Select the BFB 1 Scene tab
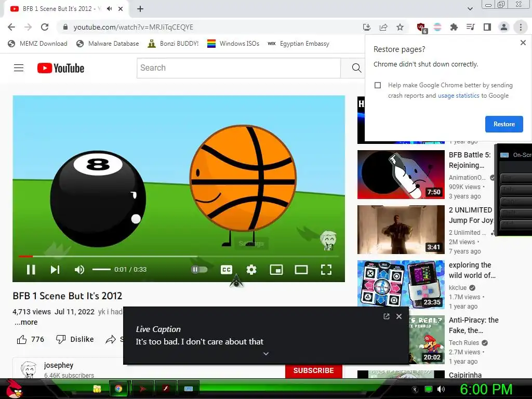 point(66,9)
